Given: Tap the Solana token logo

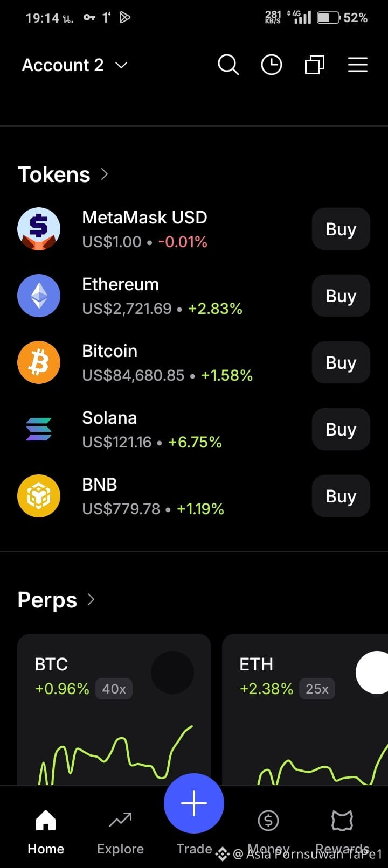Looking at the screenshot, I should 39,429.
